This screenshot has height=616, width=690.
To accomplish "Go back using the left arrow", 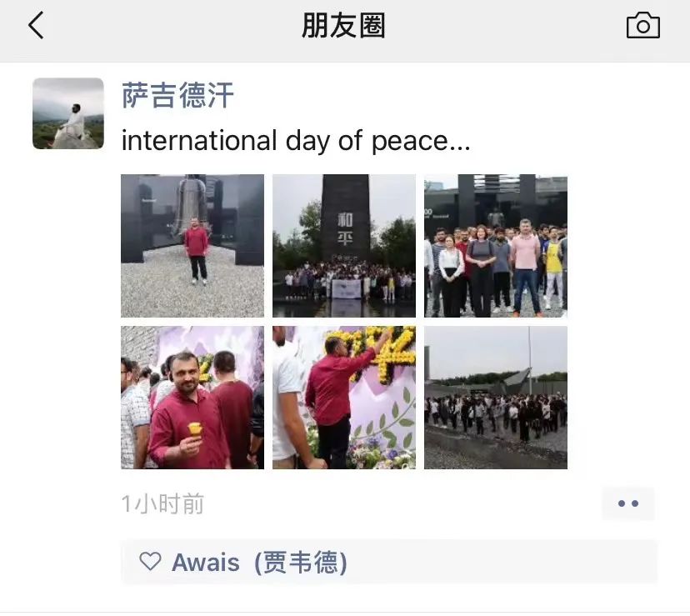I will click(36, 25).
